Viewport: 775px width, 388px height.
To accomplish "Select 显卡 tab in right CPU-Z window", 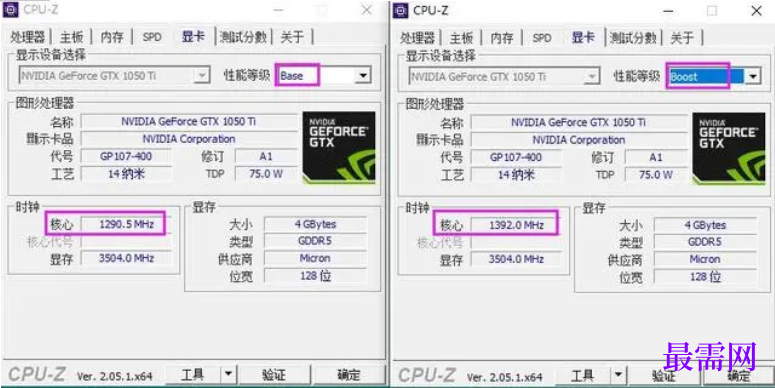I will [583, 37].
